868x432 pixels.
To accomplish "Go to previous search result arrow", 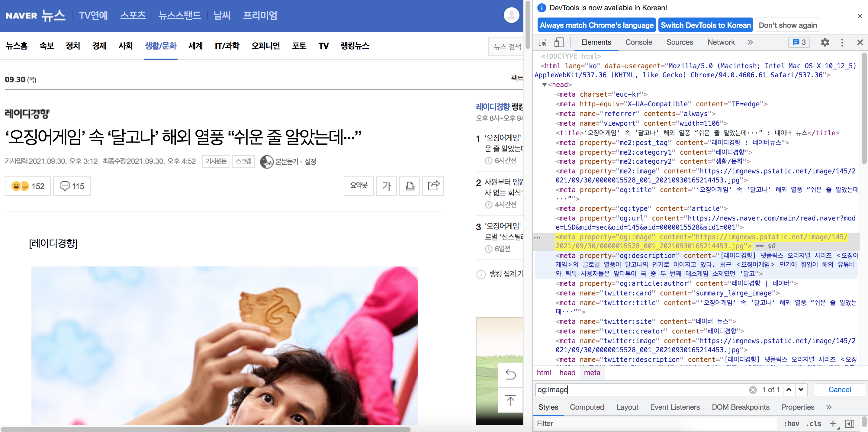I will coord(789,389).
